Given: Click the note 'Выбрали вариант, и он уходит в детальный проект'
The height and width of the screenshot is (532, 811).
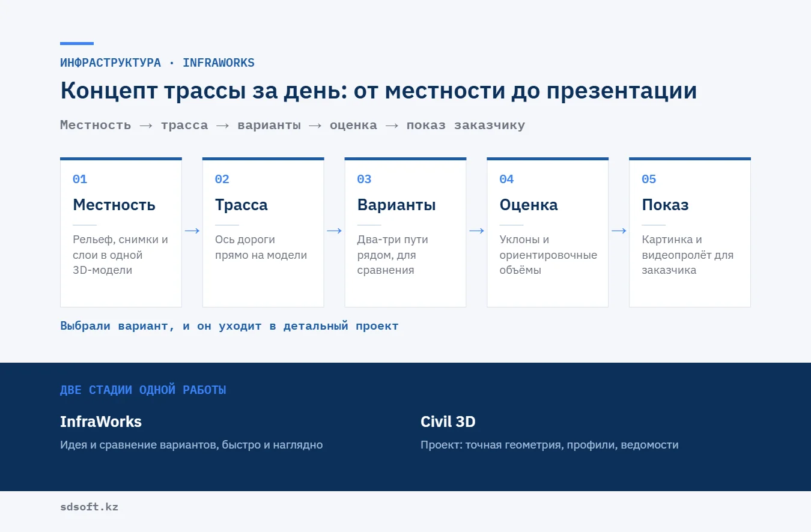Looking at the screenshot, I should [229, 326].
